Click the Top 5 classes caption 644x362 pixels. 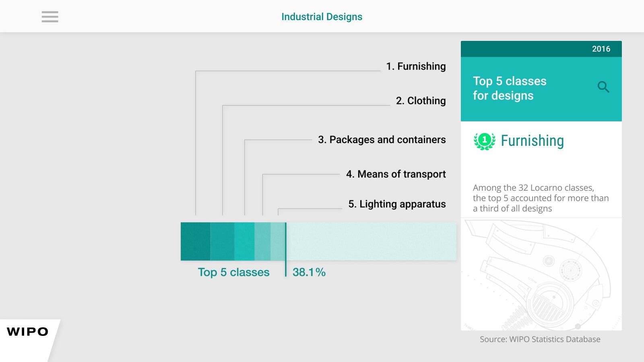click(x=233, y=272)
